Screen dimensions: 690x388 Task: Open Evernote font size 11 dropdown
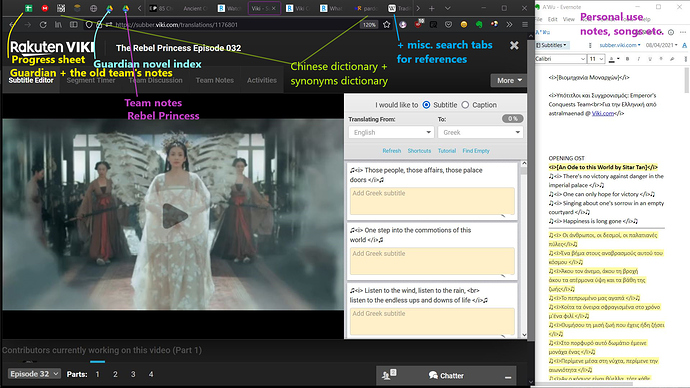[596, 59]
